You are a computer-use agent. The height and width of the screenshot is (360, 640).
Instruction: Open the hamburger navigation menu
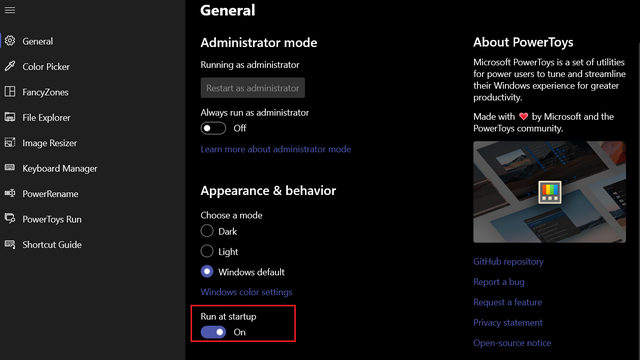[x=10, y=10]
